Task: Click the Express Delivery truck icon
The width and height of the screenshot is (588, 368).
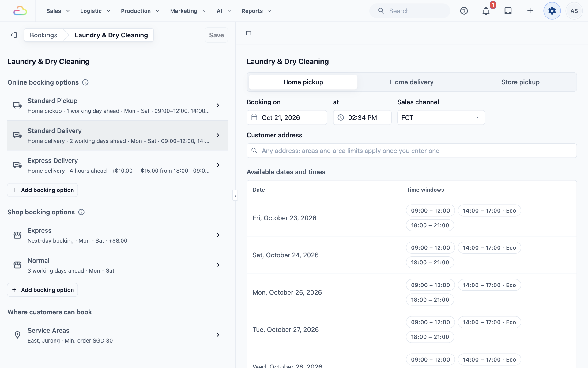Action: click(17, 165)
